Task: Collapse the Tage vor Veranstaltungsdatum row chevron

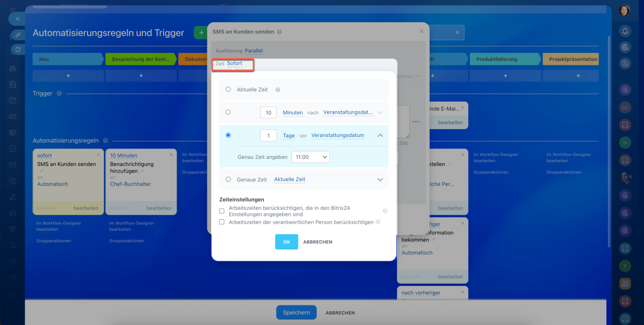Action: pyautogui.click(x=380, y=135)
